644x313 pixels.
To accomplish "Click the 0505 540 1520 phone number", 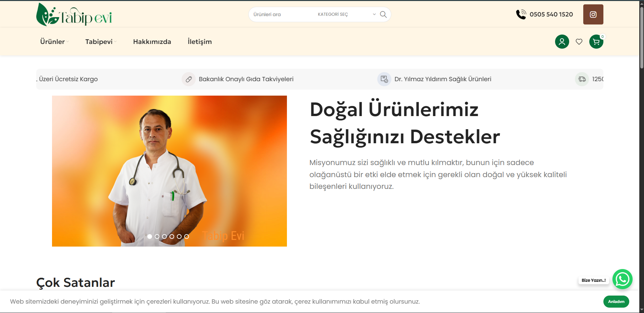I will pos(551,14).
